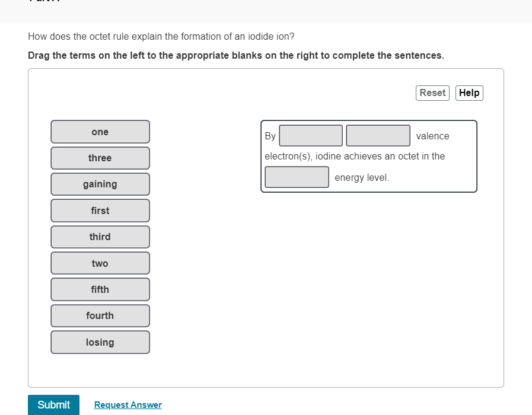Viewport: 532px width, 415px height.
Task: Open the Request Answer link
Action: tap(128, 404)
